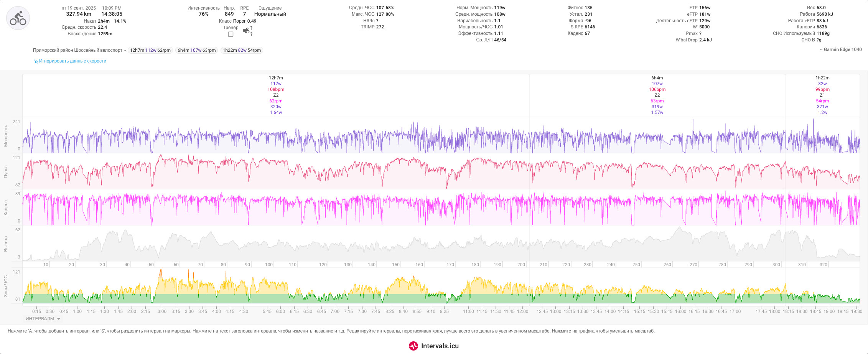Click the wind conditions icon
The image size is (868, 354).
246,31
